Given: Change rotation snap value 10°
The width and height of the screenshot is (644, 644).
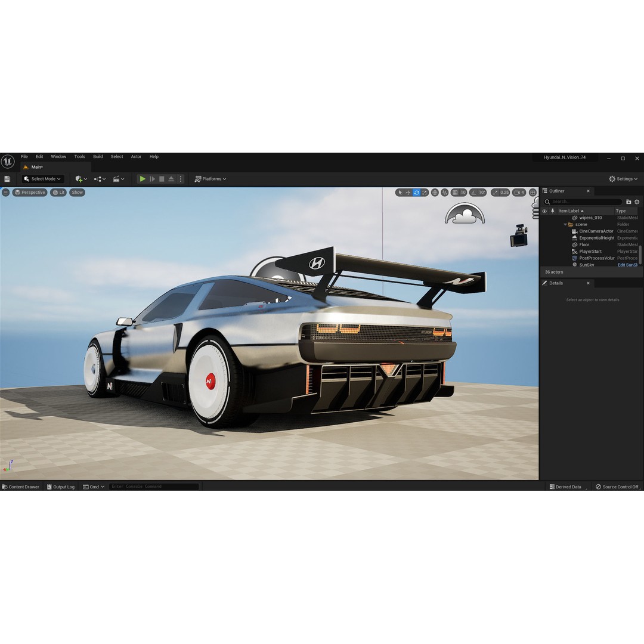Looking at the screenshot, I should [482, 192].
